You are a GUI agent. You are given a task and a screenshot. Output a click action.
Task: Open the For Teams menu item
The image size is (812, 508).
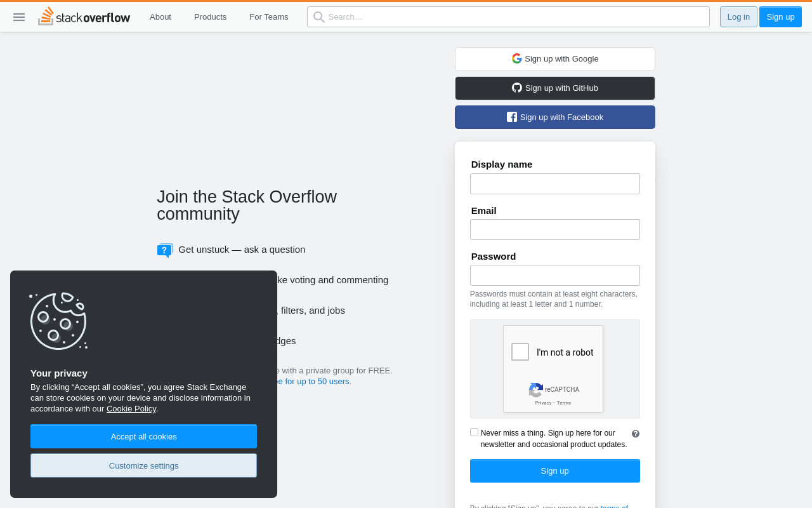tap(269, 17)
